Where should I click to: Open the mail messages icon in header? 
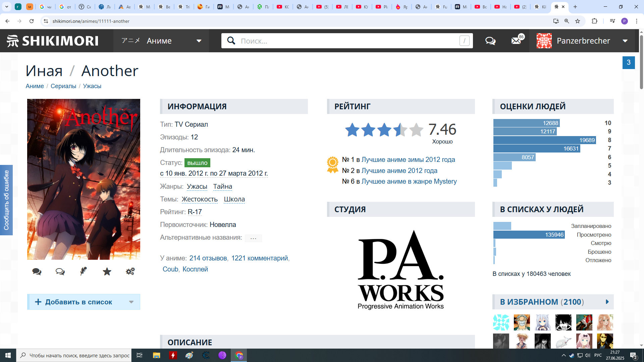tap(516, 41)
